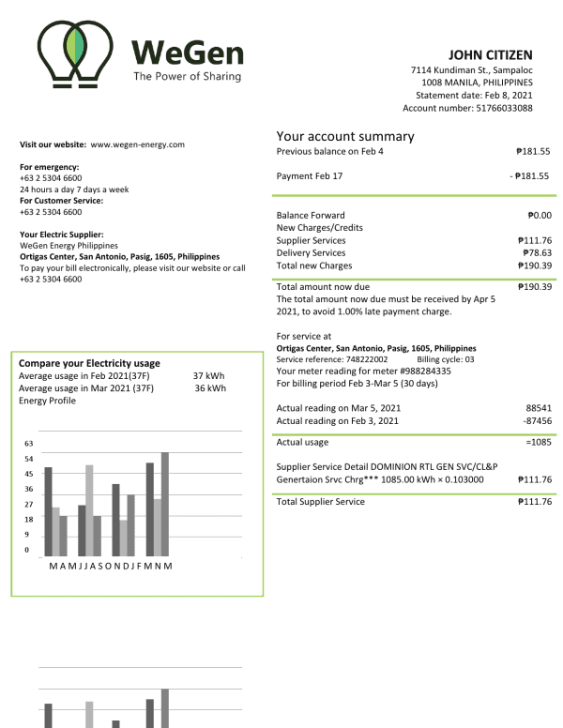This screenshot has width=563, height=728.
Task: Select the actual usage value =1085
Action: click(x=538, y=442)
